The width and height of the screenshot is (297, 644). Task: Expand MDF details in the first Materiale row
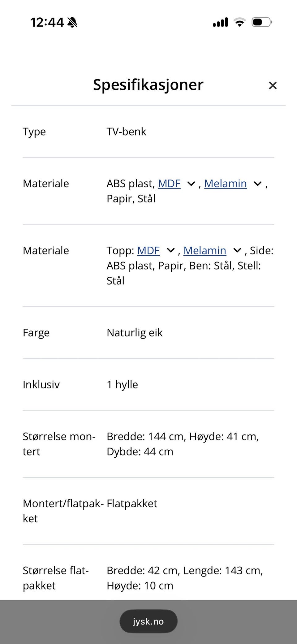point(191,184)
